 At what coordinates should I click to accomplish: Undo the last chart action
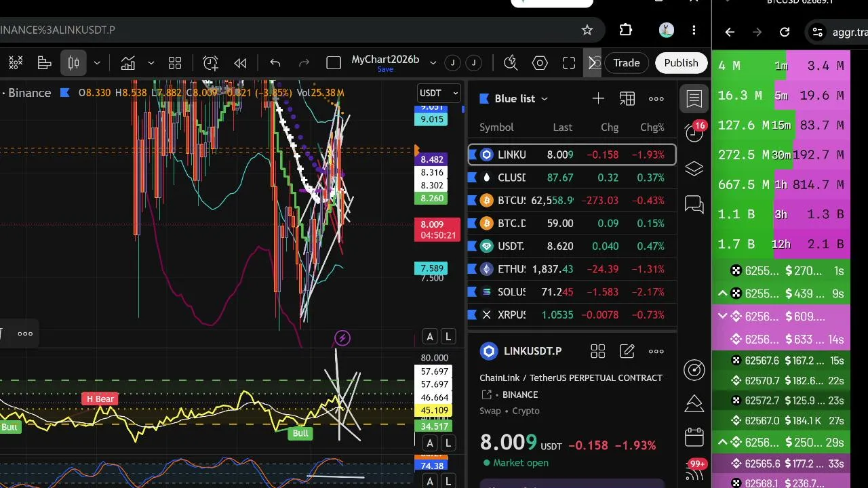pyautogui.click(x=275, y=63)
